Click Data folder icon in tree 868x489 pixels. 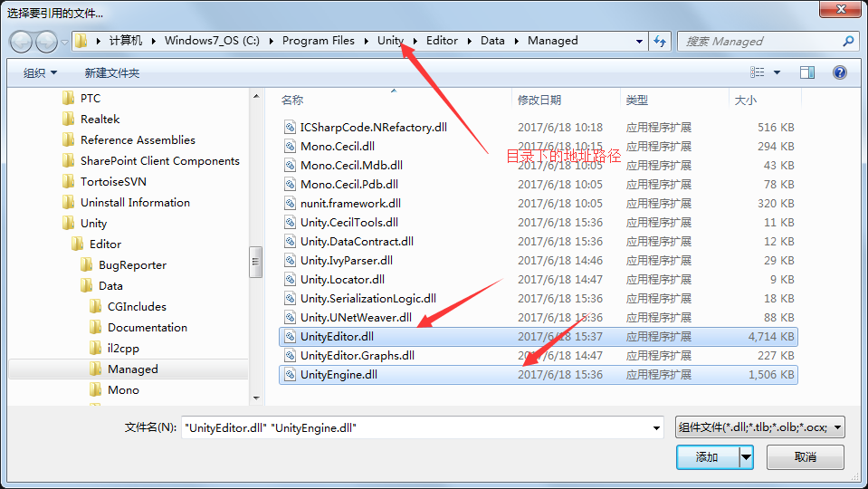pyautogui.click(x=86, y=286)
